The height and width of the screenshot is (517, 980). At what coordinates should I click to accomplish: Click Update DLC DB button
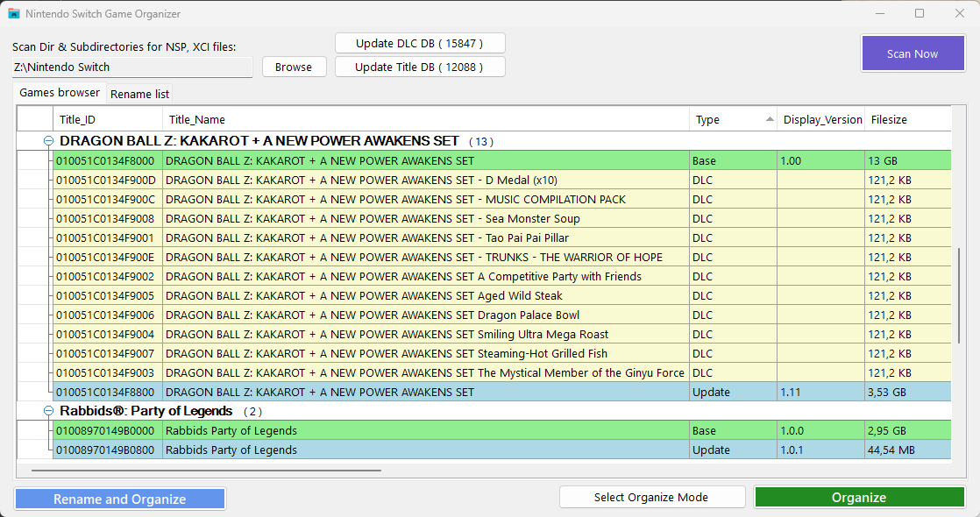pyautogui.click(x=420, y=43)
